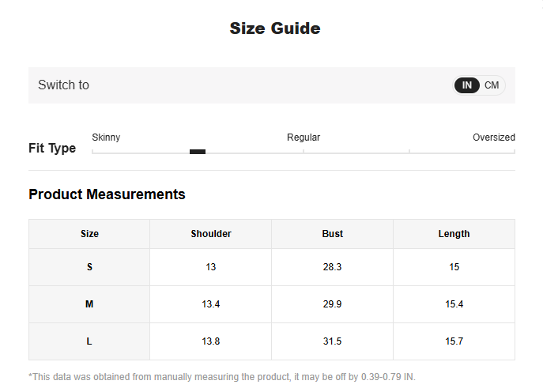The width and height of the screenshot is (543, 392).
Task: Click the Shoulder column header
Action: coord(211,234)
